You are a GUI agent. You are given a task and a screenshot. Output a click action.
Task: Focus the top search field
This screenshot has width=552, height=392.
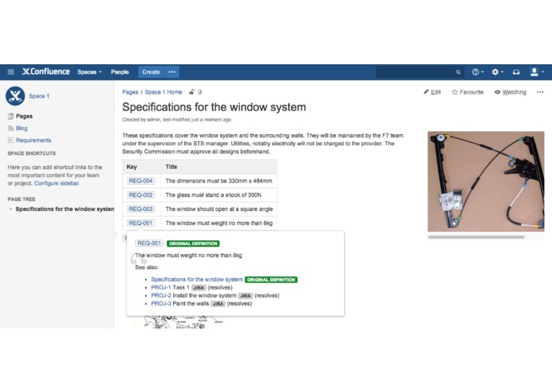(419, 72)
